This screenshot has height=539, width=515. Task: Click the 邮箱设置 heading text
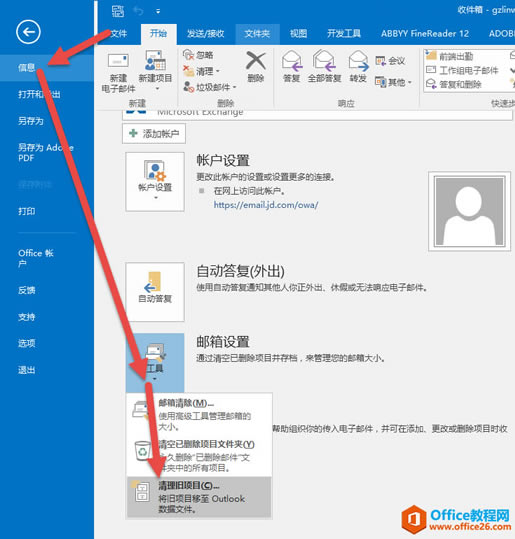point(223,342)
